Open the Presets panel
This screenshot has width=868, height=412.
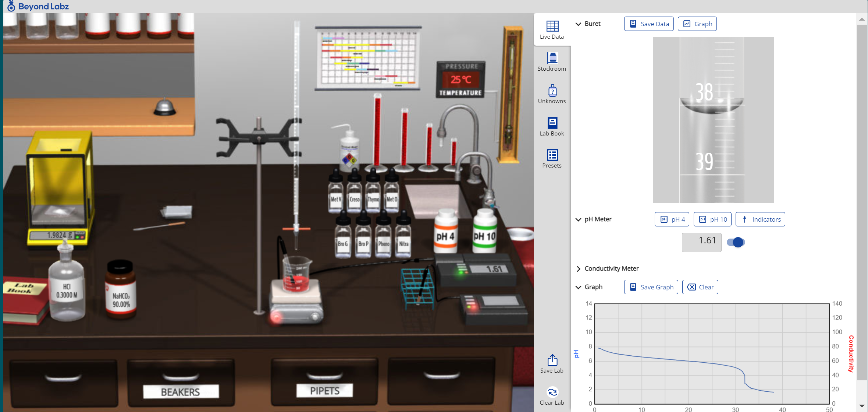552,158
